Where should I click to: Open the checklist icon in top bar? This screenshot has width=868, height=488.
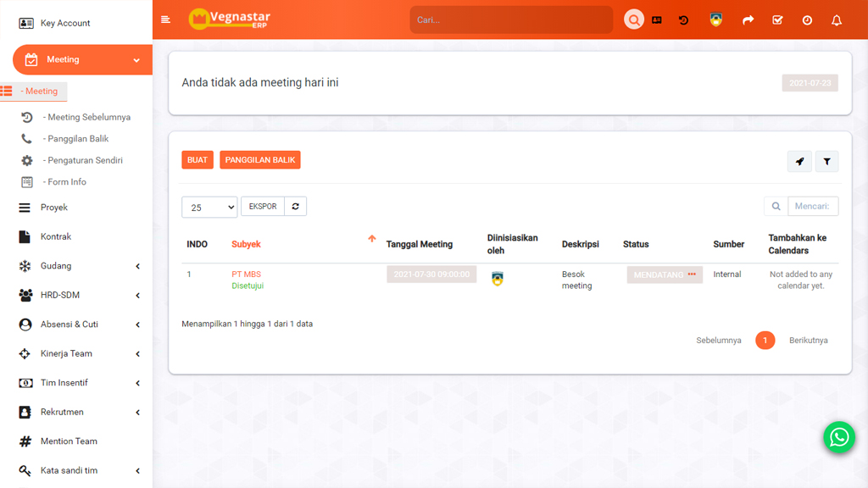pos(777,20)
